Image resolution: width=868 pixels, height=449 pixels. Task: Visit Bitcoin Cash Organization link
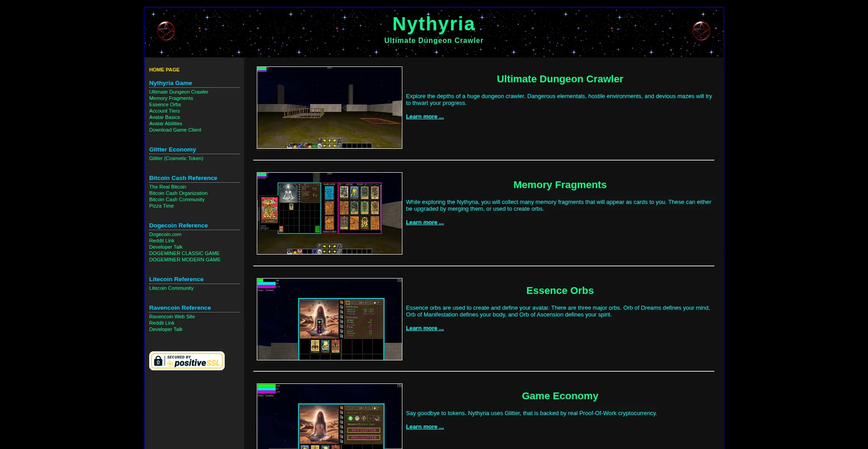pos(178,193)
